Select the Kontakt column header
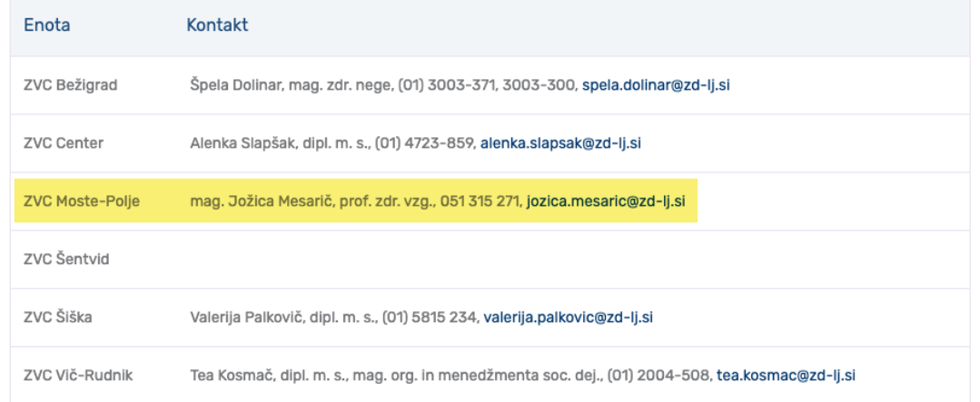Image resolution: width=980 pixels, height=402 pixels. pyautogui.click(x=217, y=25)
